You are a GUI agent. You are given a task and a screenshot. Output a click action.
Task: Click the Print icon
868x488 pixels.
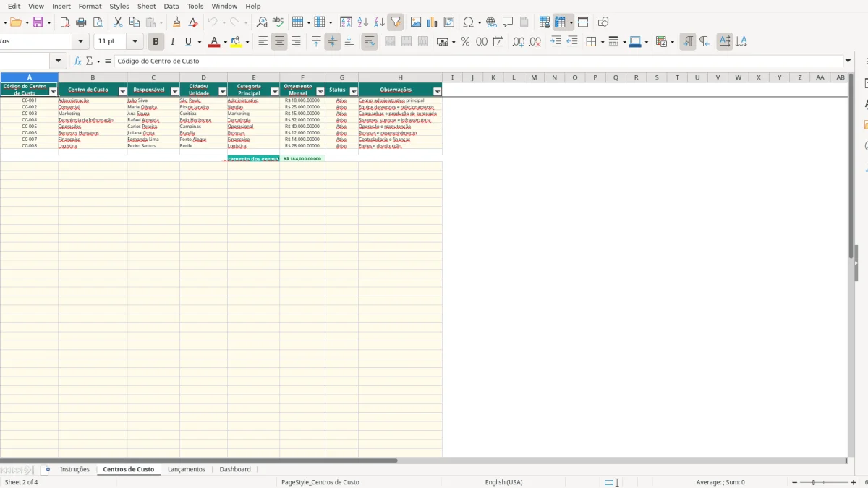pyautogui.click(x=81, y=22)
